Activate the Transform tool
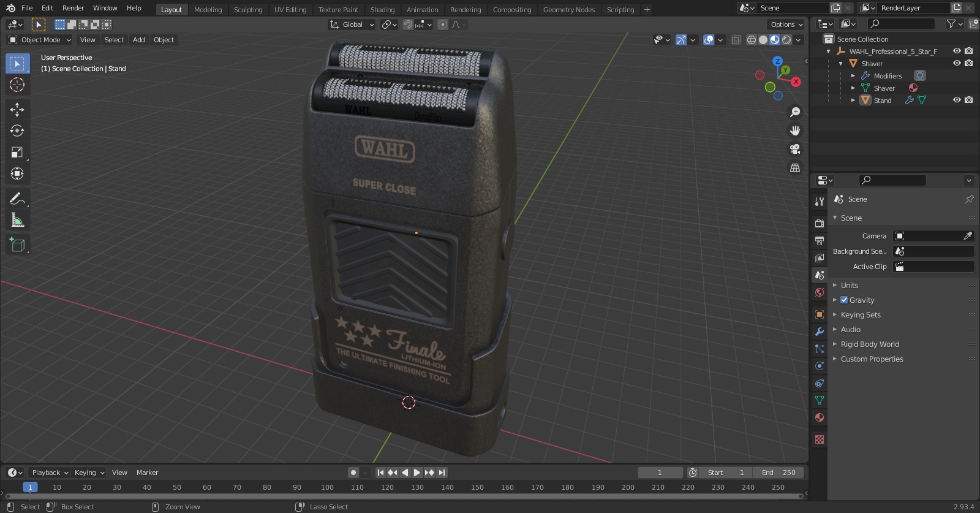Screen dimensions: 980x513 pos(17,173)
